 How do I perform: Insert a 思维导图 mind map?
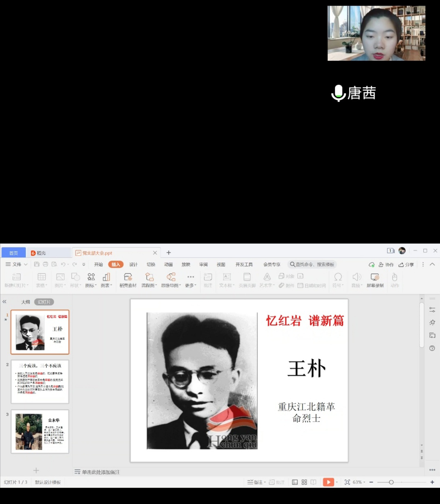coord(171,280)
